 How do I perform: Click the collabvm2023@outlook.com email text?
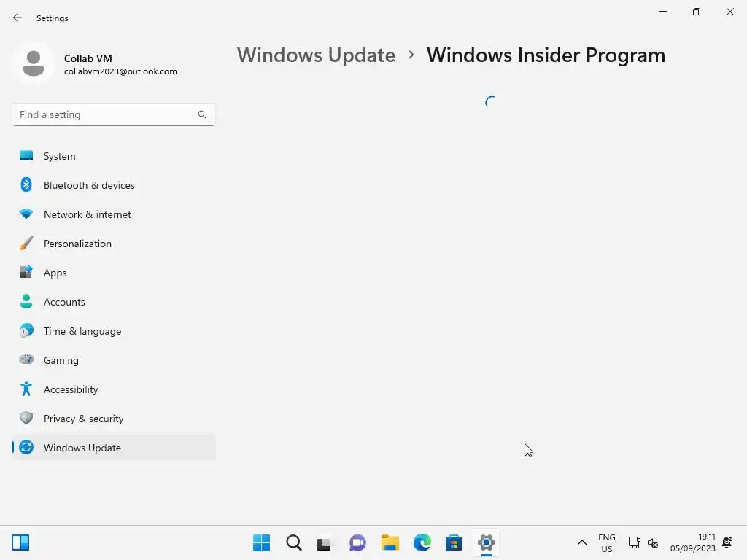(x=120, y=71)
